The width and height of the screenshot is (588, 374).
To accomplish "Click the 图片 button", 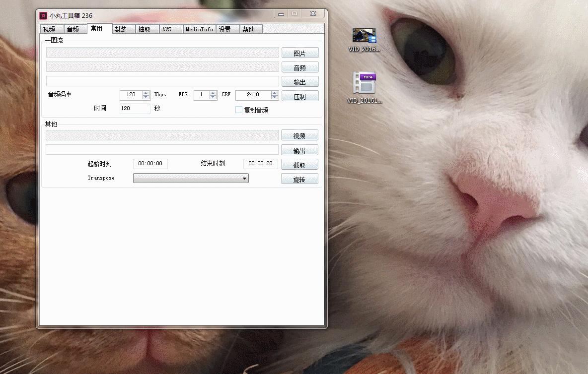I will point(300,53).
